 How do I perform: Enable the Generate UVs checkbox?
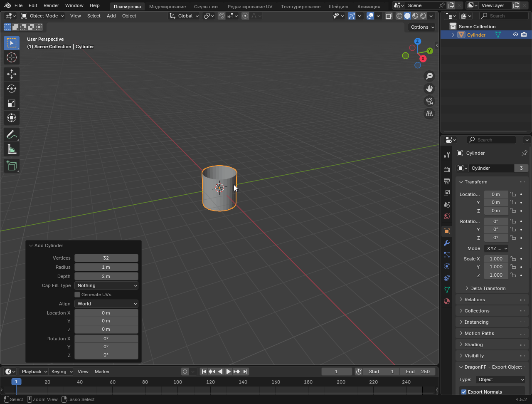77,294
